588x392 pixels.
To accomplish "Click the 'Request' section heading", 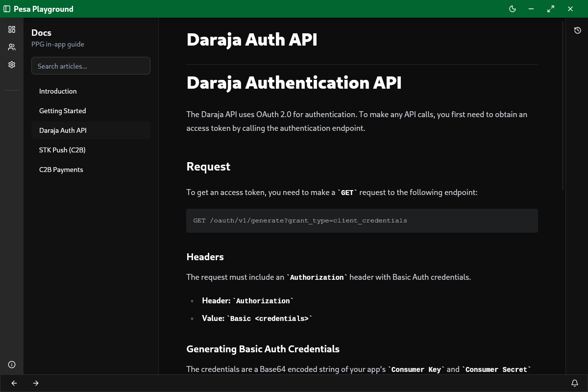I will pos(208,167).
